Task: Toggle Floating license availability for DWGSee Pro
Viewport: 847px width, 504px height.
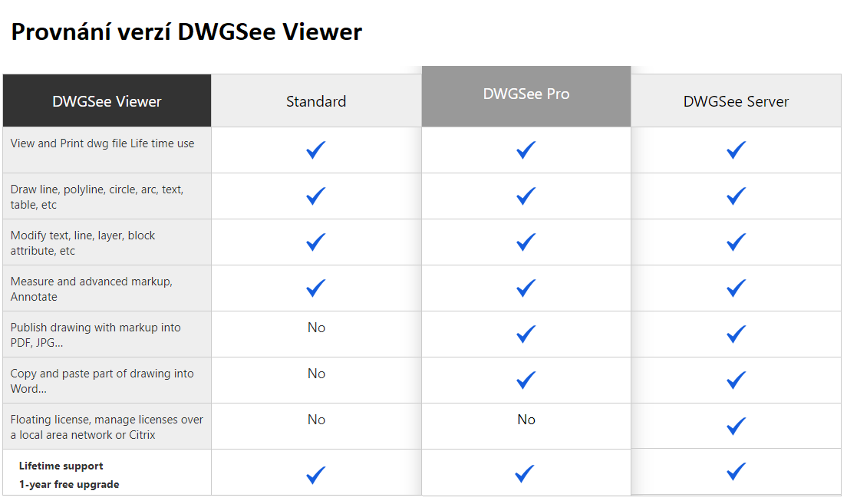Action: (526, 420)
